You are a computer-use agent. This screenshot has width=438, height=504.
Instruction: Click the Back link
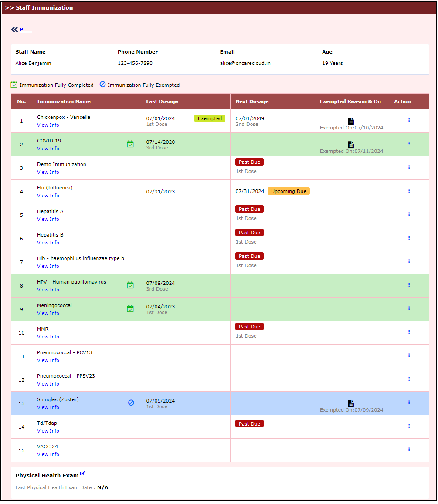click(26, 30)
